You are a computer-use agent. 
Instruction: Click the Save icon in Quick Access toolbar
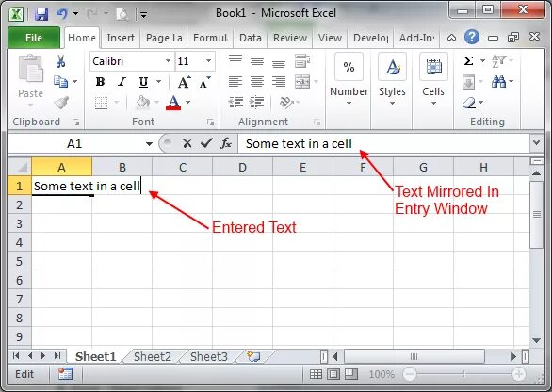41,14
